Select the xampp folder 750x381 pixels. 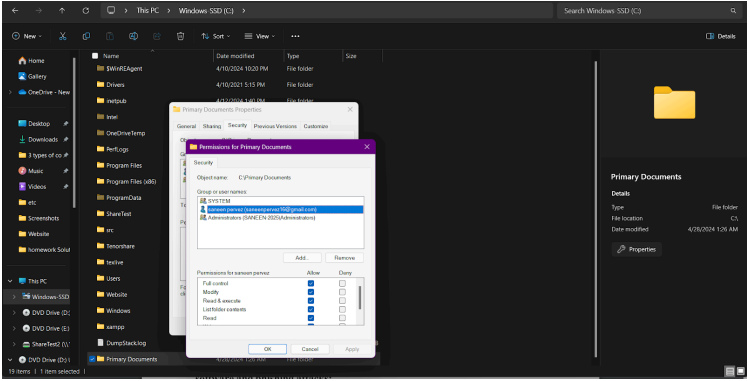pyautogui.click(x=110, y=327)
